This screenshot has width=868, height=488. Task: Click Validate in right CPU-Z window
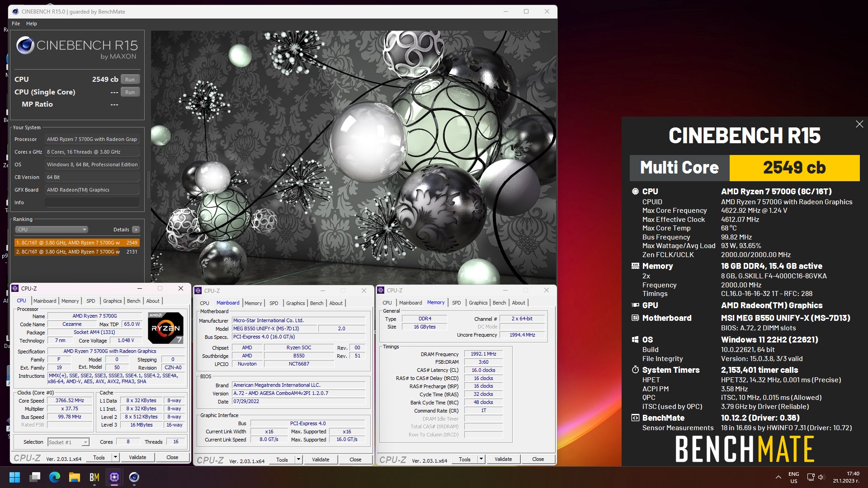click(x=503, y=460)
